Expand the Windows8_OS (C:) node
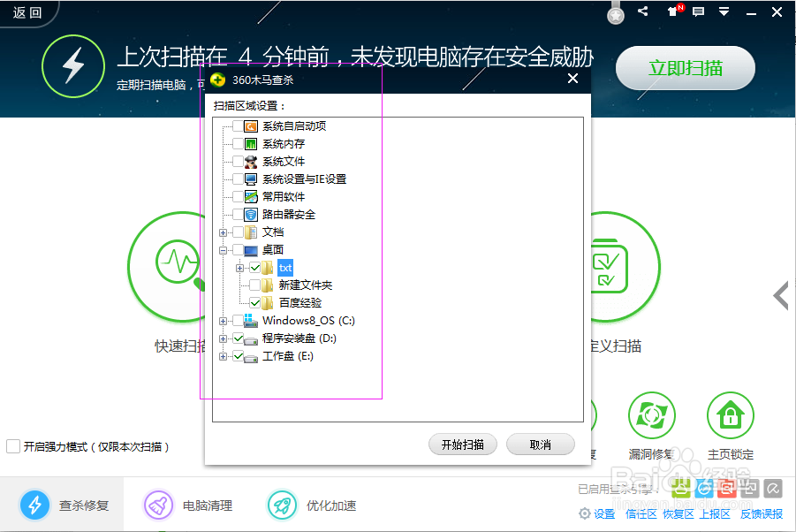 (x=223, y=321)
